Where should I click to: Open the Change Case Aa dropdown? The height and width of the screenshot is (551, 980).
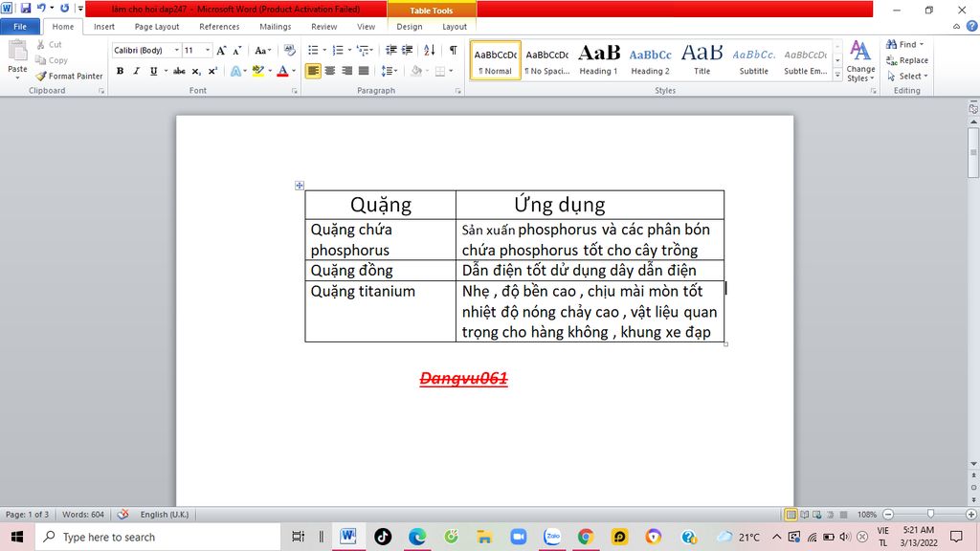pyautogui.click(x=262, y=51)
